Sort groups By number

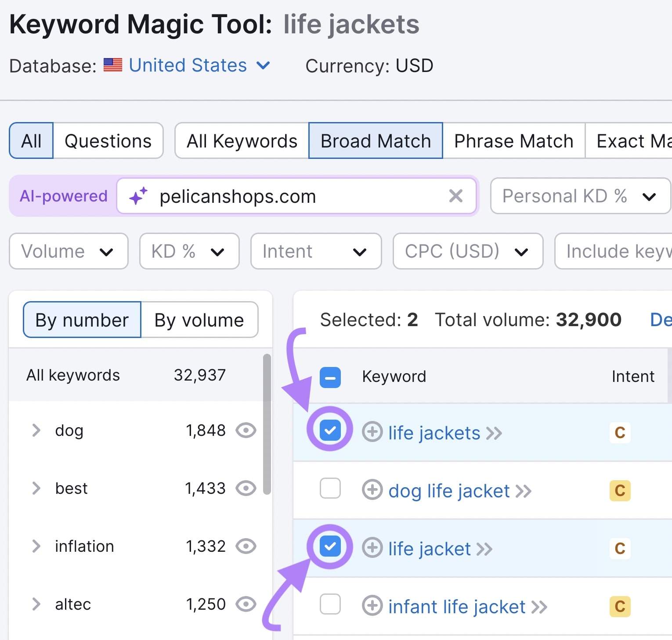click(82, 320)
